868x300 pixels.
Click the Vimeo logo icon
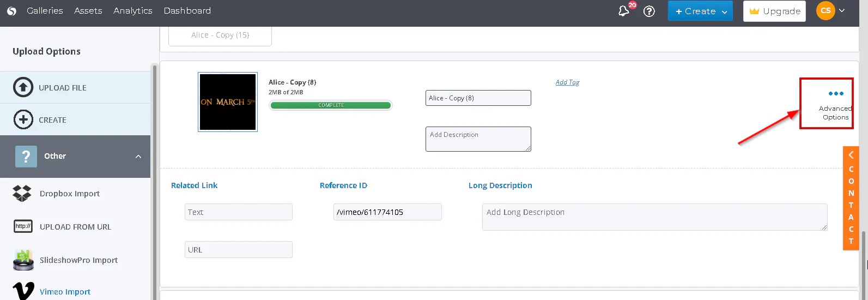(23, 291)
